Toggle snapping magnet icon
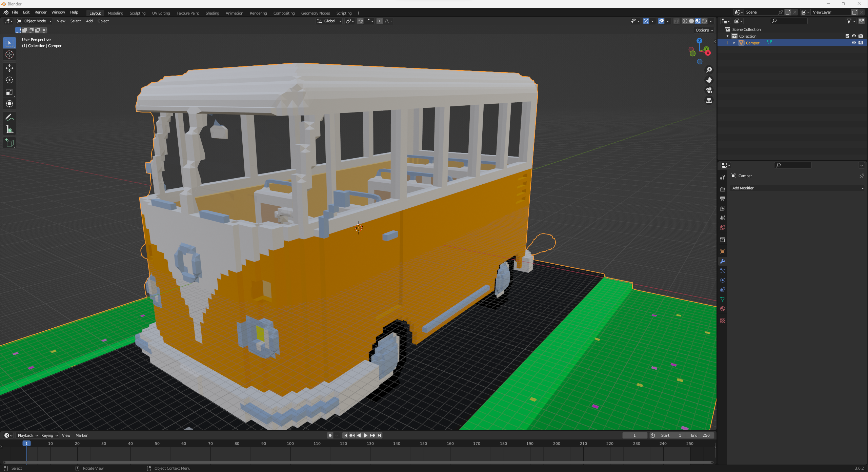The width and height of the screenshot is (868, 472). [360, 21]
